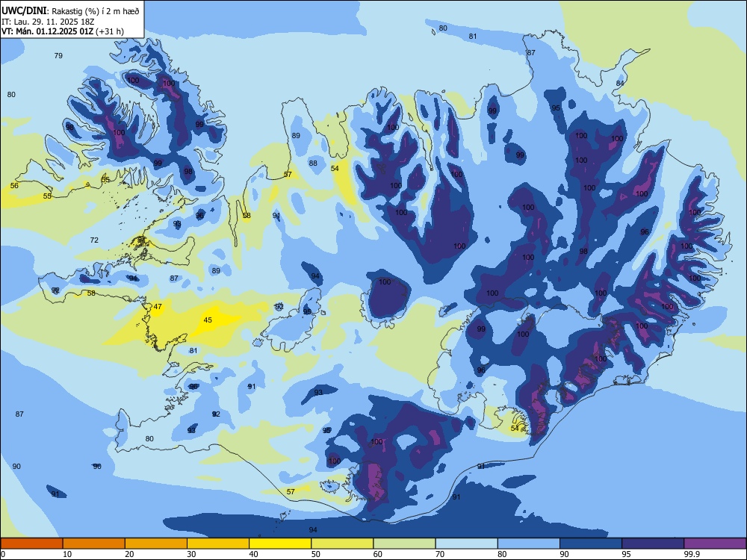This screenshot has width=747, height=560.
Task: Click the medium blue 80-90 legend swatch
Action: [529, 544]
